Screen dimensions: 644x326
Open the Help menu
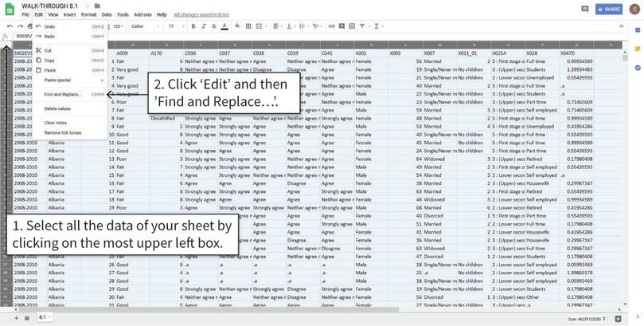[162, 14]
